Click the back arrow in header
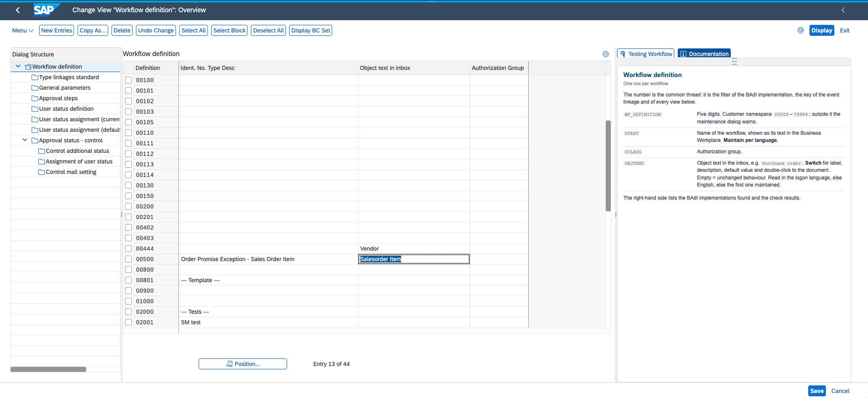The height and width of the screenshot is (398, 868). (x=18, y=10)
